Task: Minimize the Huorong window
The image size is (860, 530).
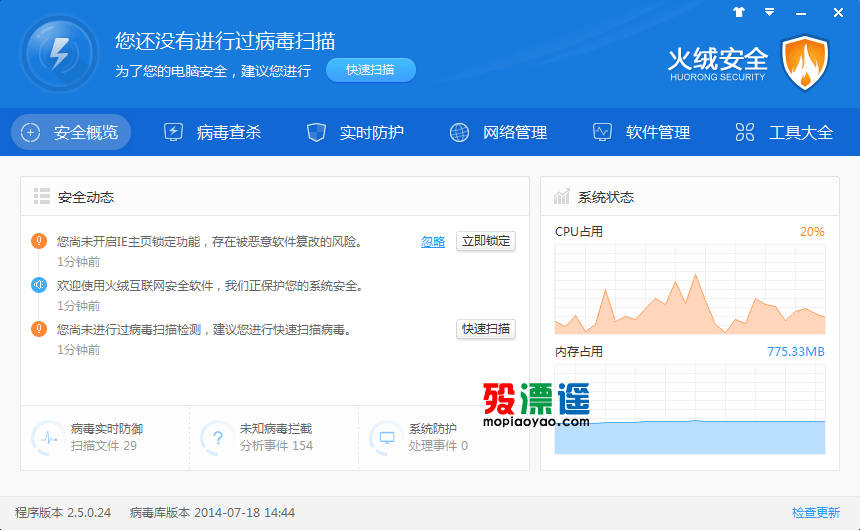Action: 801,13
